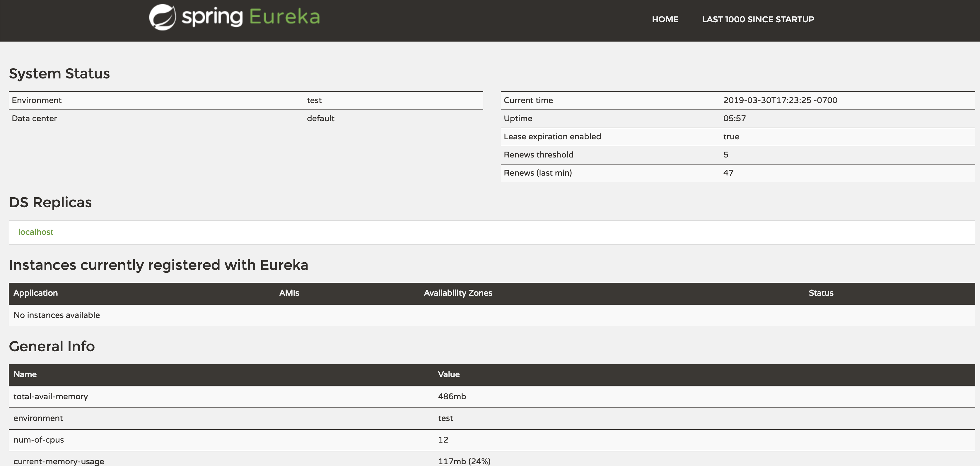Select the 'true' lease expiration value

click(x=731, y=137)
